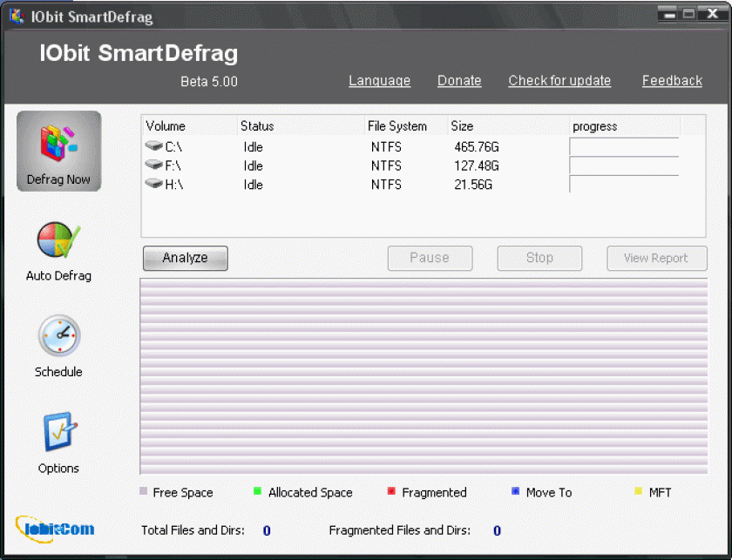Sort by the Status column header
Image resolution: width=732 pixels, height=560 pixels.
(302, 126)
